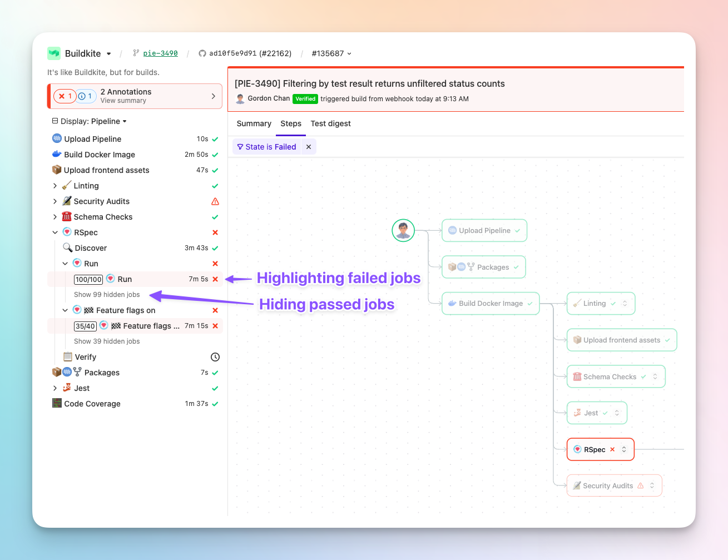Click the red X on Feature flags on row
The image size is (728, 560).
[215, 310]
